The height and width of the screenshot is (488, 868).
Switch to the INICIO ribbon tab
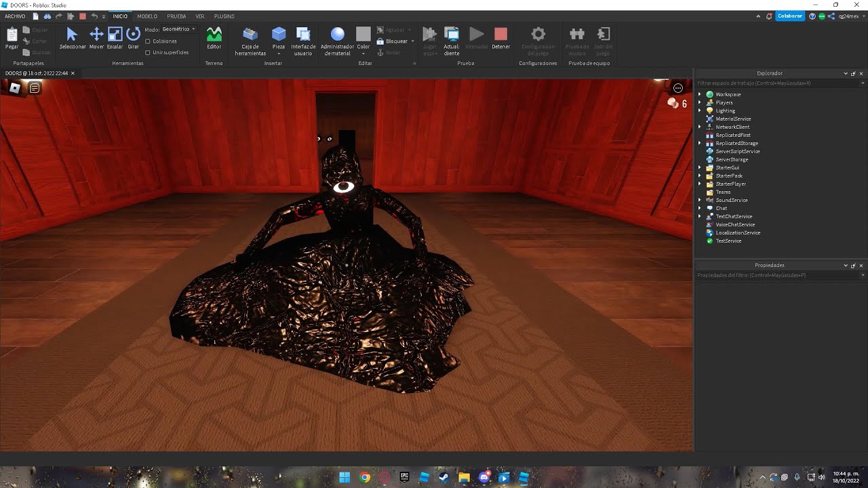[120, 16]
